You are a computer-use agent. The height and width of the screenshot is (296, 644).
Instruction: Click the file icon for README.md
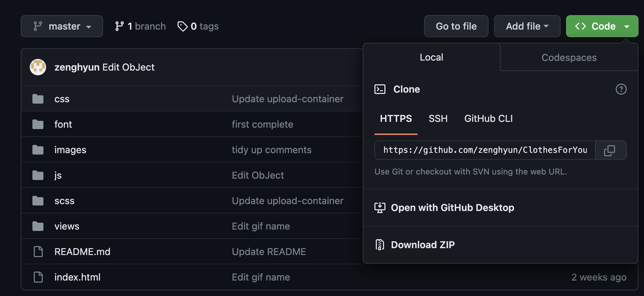click(x=38, y=252)
